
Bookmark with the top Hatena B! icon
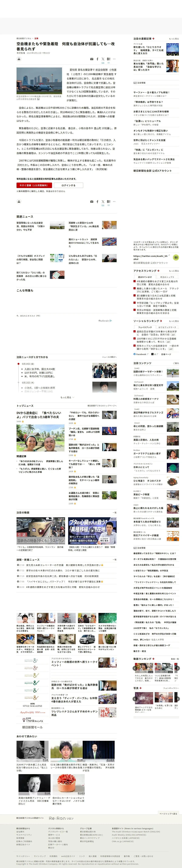pyautogui.click(x=109, y=59)
